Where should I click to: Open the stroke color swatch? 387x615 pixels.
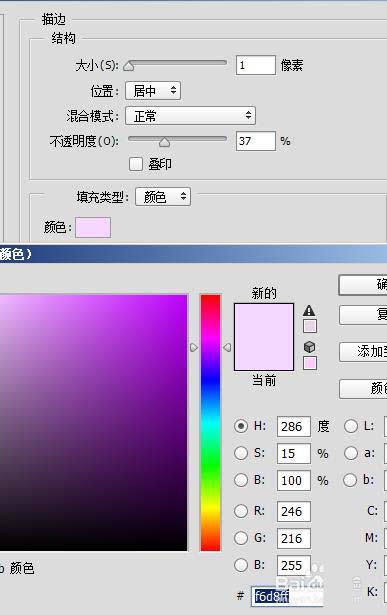(x=93, y=227)
